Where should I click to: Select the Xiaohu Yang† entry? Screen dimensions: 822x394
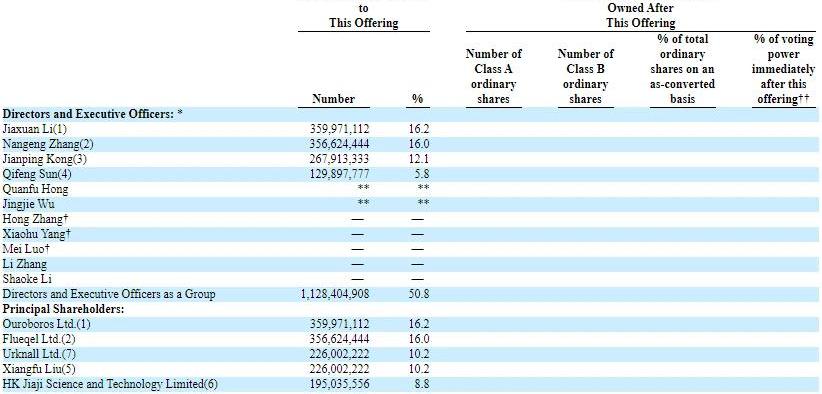coord(36,234)
